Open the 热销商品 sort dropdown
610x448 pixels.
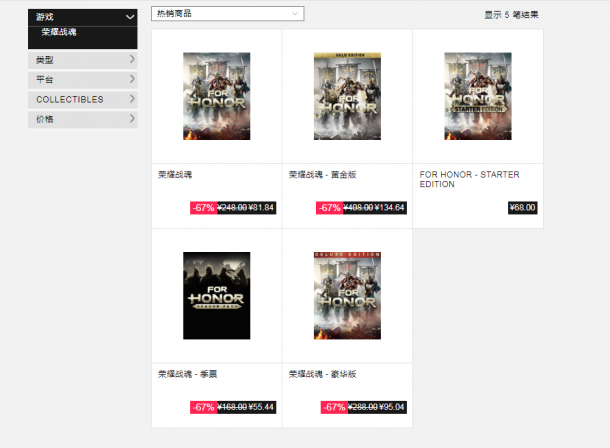coord(228,14)
